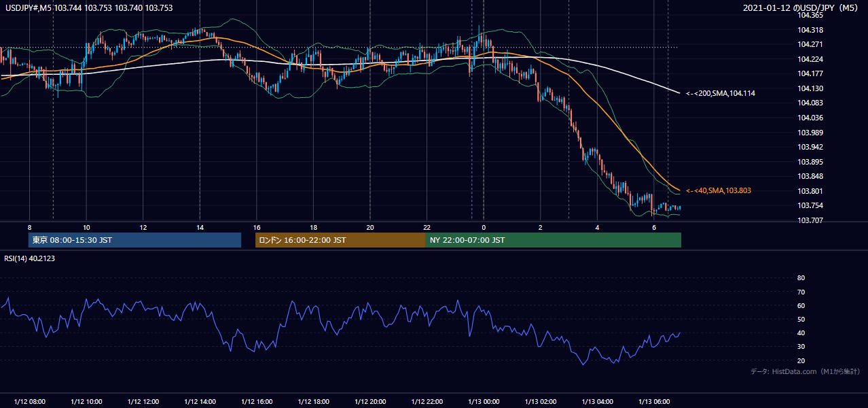Click price axis value 104.130
Image resolution: width=868 pixels, height=408 pixels.
810,88
